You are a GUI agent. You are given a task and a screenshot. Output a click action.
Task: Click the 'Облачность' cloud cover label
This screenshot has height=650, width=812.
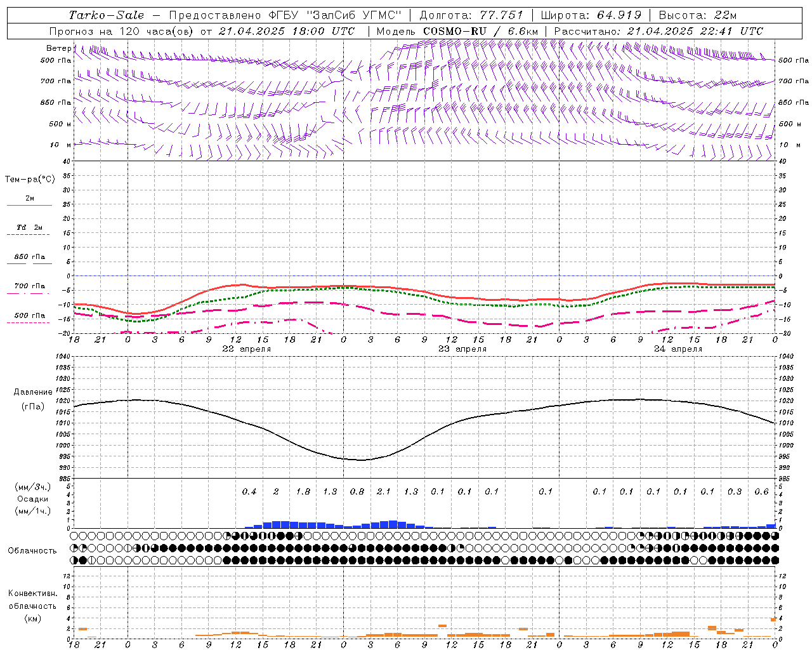coord(32,550)
